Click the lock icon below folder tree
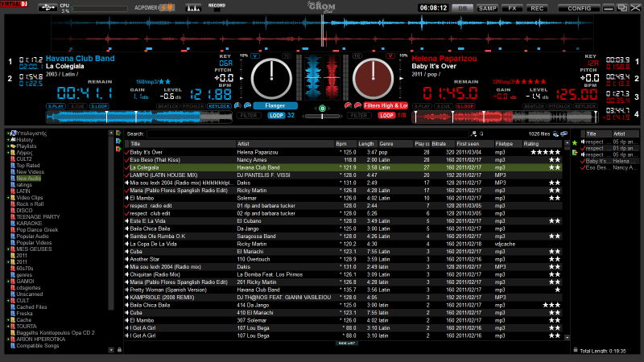The height and width of the screenshot is (362, 644). pyautogui.click(x=119, y=350)
